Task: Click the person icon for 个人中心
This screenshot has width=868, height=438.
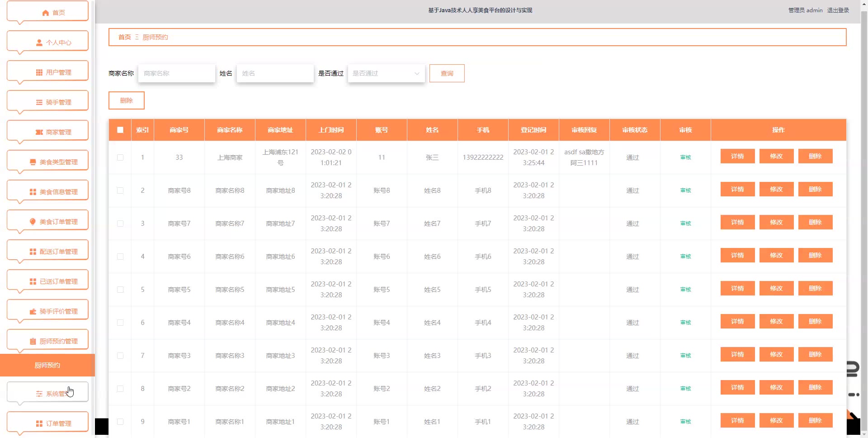Action: pyautogui.click(x=39, y=43)
